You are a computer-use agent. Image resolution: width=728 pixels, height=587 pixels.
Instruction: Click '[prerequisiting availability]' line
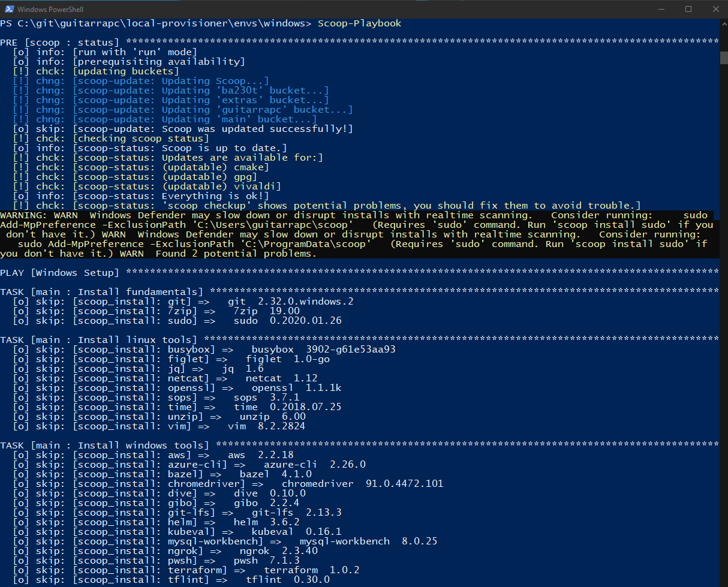point(129,62)
